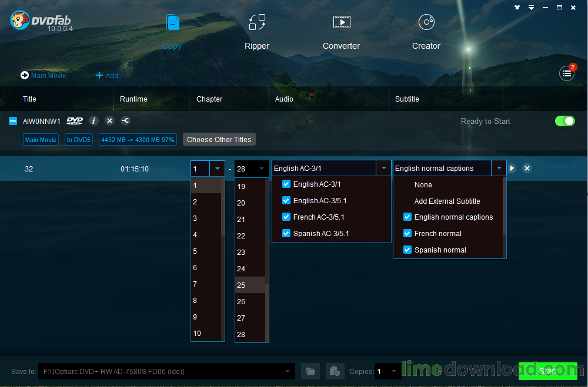Click the Main Movie mode switcher
The width and height of the screenshot is (588, 387).
tap(43, 75)
